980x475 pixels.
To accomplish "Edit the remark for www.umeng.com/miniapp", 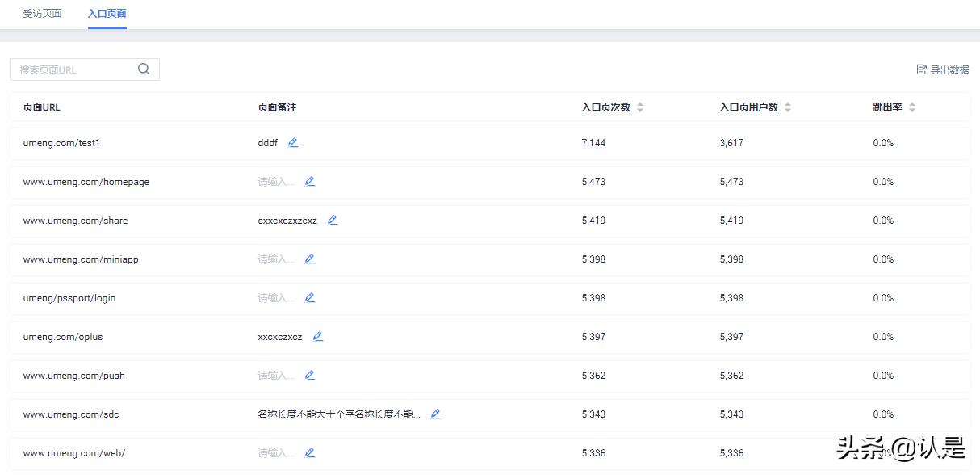I will tap(310, 259).
